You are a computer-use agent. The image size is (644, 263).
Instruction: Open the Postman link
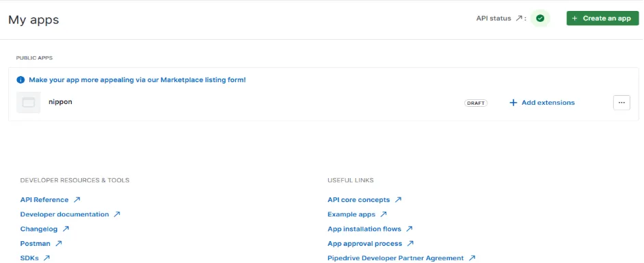coord(41,243)
